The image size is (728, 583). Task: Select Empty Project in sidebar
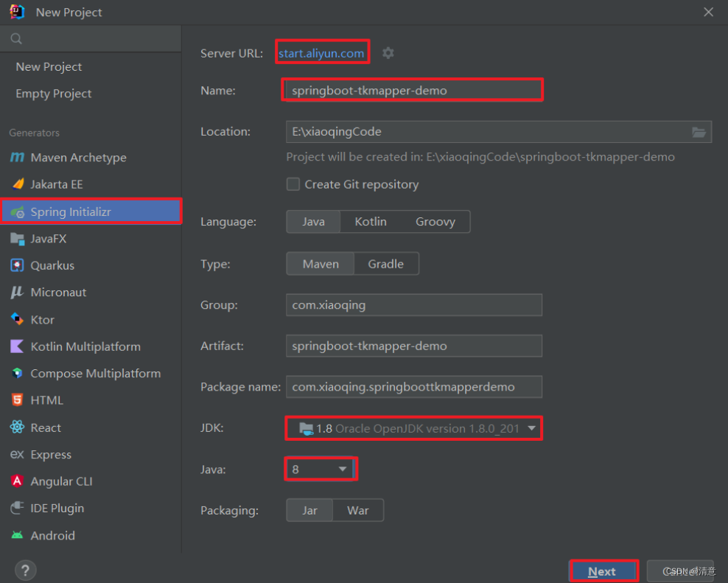tap(53, 94)
